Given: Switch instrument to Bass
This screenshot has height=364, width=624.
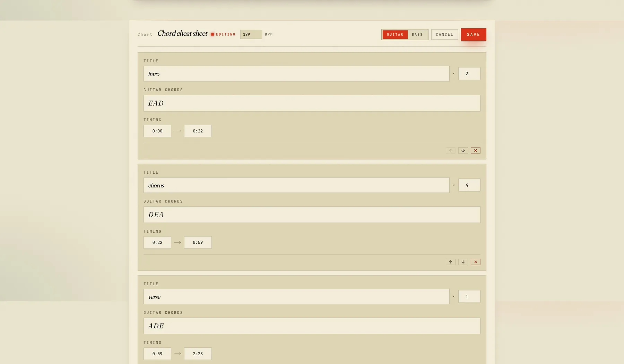Looking at the screenshot, I should 417,34.
